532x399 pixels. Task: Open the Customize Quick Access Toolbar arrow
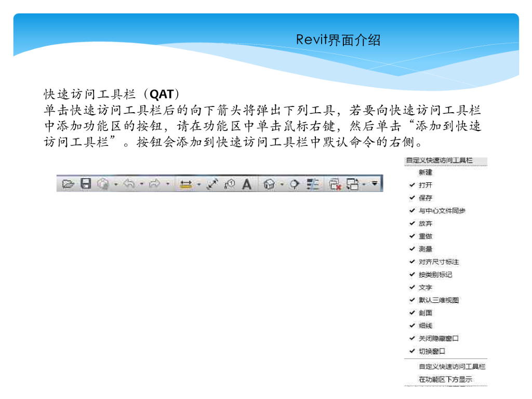[375, 183]
